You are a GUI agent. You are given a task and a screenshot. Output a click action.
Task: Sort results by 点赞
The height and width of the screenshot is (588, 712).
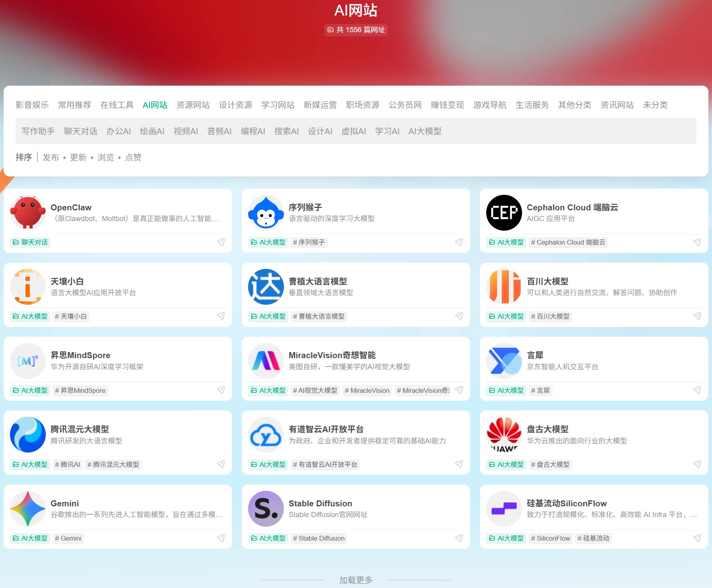tap(133, 157)
